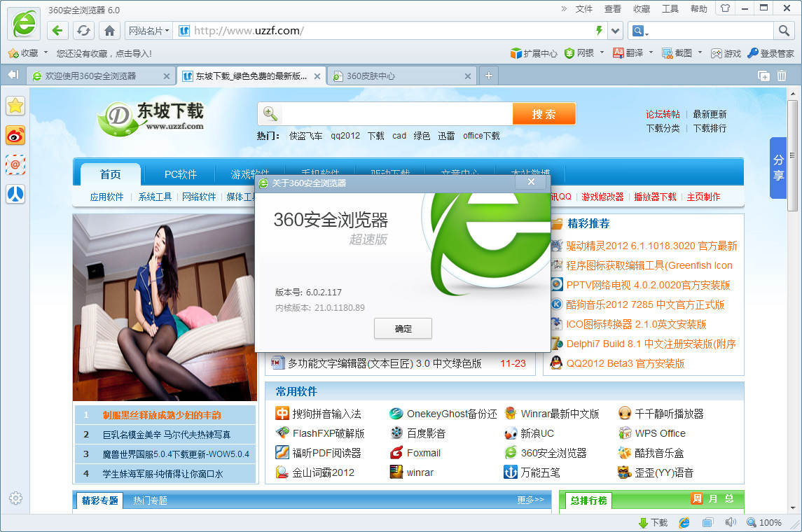This screenshot has height=532, width=802.
Task: Toggle the sound speaker icon in status bar
Action: tap(731, 522)
